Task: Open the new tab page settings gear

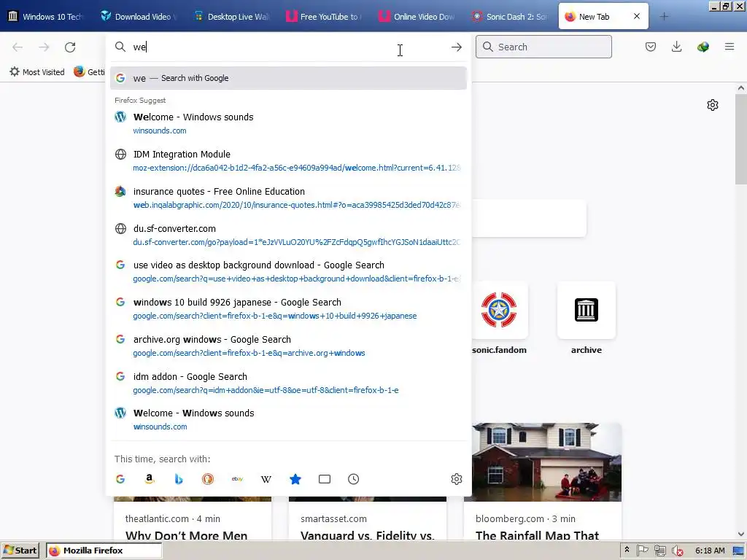Action: [x=713, y=105]
